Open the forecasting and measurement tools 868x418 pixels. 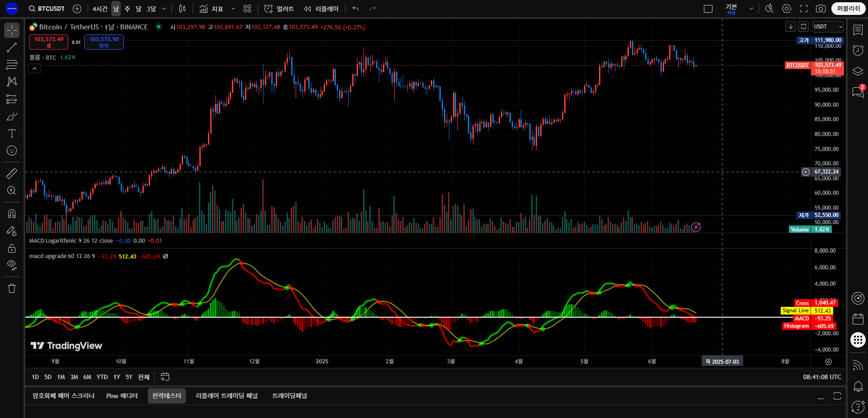click(12, 99)
